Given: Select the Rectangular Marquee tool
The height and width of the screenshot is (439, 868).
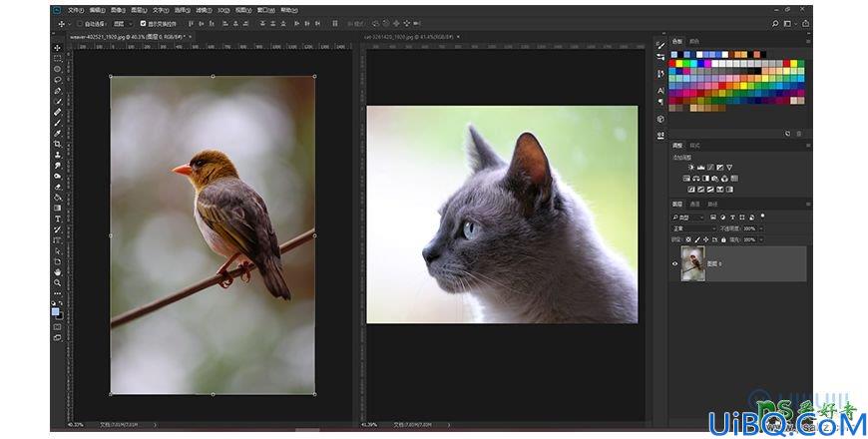Looking at the screenshot, I should coord(58,59).
